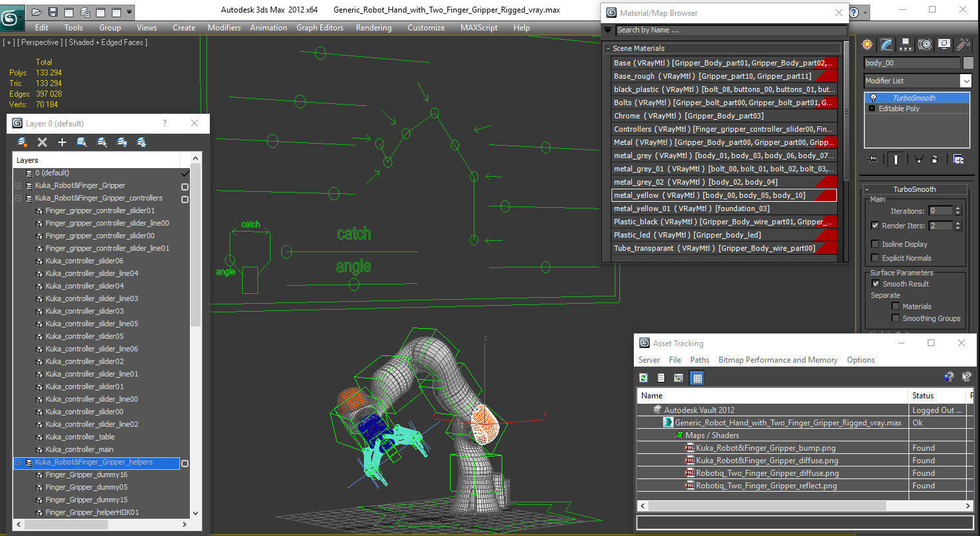Open the Modify command panel tab
Viewport: 980px width, 536px height.
point(887,44)
